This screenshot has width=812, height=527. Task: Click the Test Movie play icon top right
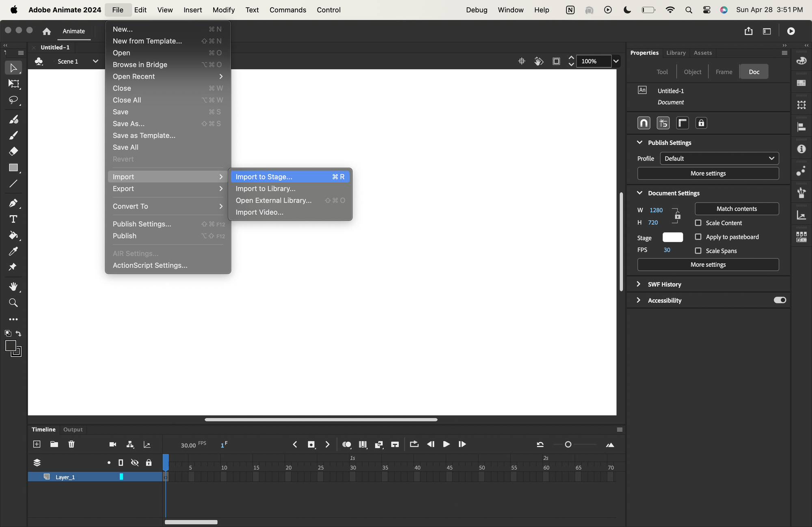point(791,31)
